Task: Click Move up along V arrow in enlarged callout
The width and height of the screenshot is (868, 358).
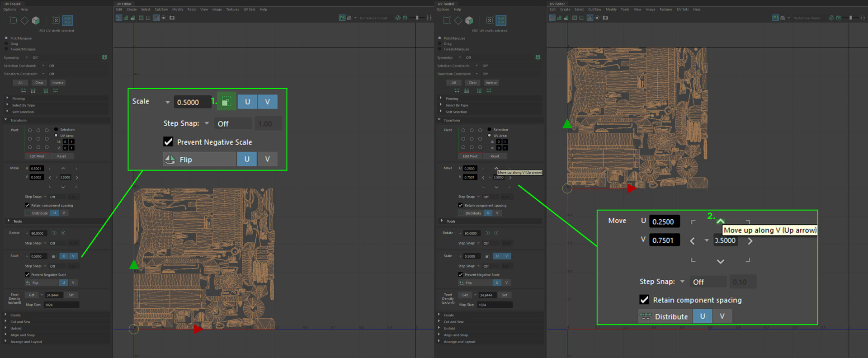Action: (x=720, y=221)
